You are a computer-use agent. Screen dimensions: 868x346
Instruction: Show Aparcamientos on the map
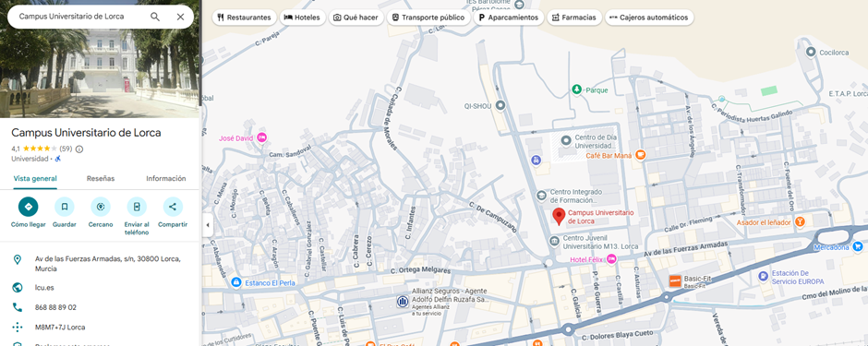pos(508,18)
